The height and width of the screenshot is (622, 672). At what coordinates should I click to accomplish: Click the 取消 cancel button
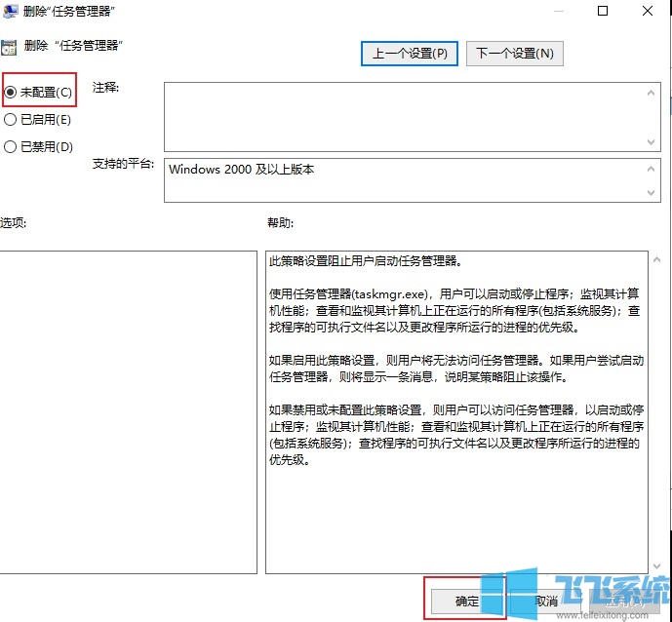coord(546,601)
